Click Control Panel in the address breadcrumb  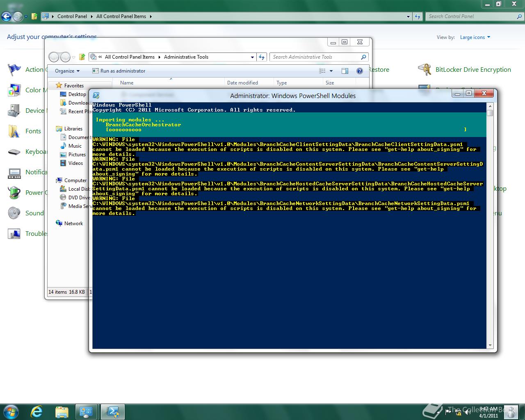click(x=72, y=16)
